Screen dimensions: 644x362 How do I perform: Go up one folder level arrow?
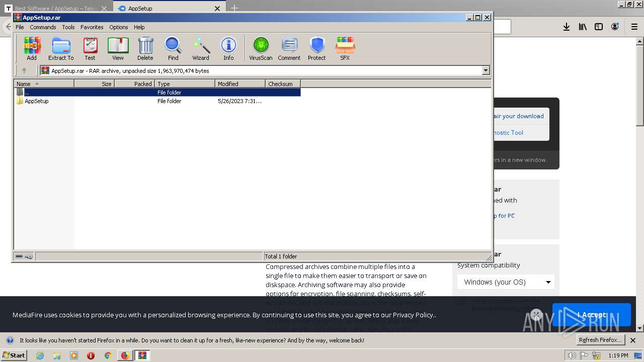[x=24, y=70]
